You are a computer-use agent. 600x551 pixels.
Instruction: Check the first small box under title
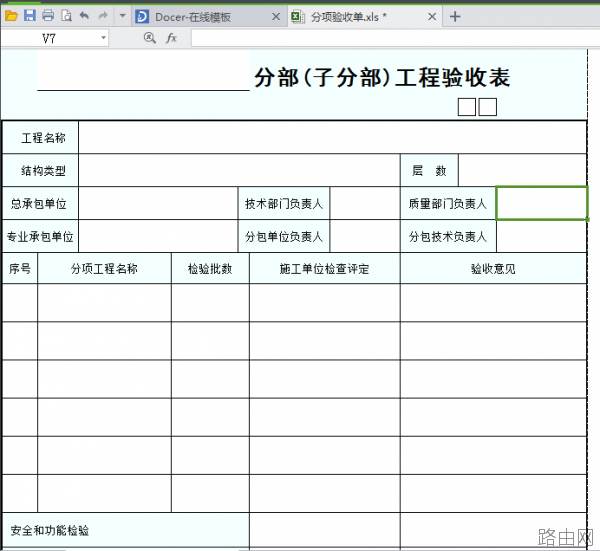467,107
